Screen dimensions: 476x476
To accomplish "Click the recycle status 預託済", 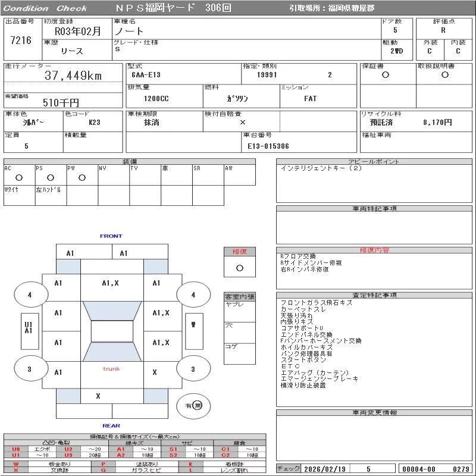I will coord(381,123).
